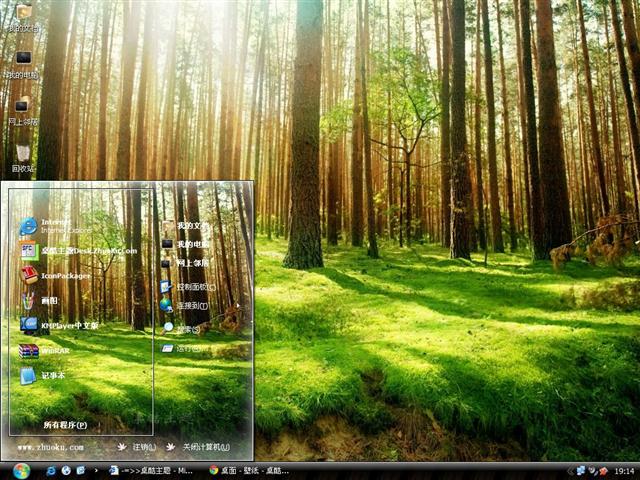Click the red tray icon beside clock
640x480 pixels.
(x=603, y=471)
